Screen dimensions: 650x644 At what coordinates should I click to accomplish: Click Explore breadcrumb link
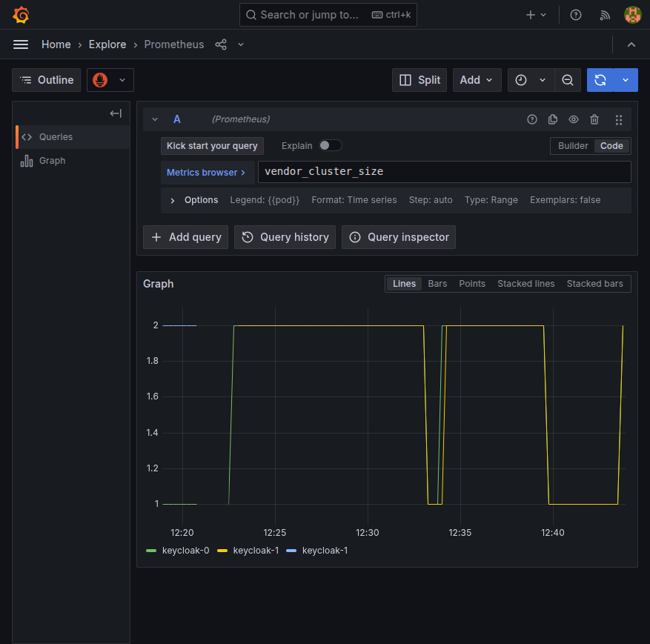pos(107,44)
